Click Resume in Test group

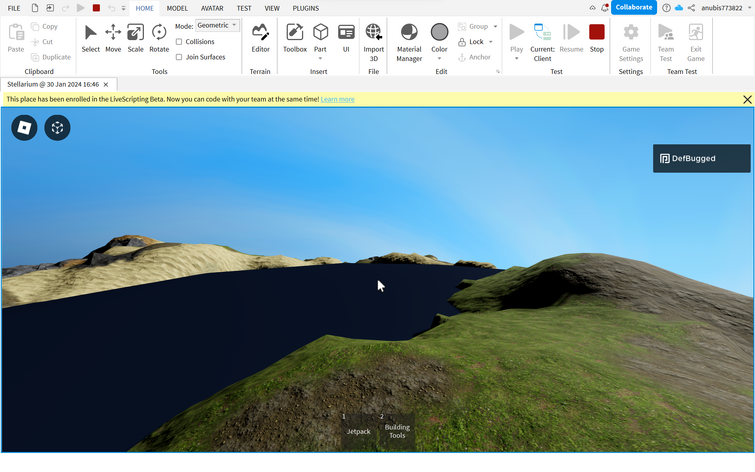(571, 39)
